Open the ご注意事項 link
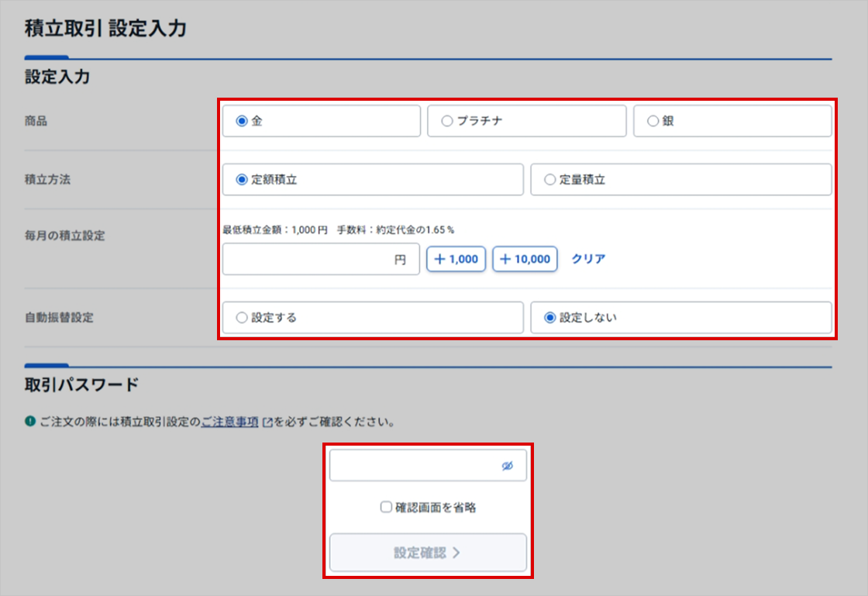 [229, 423]
